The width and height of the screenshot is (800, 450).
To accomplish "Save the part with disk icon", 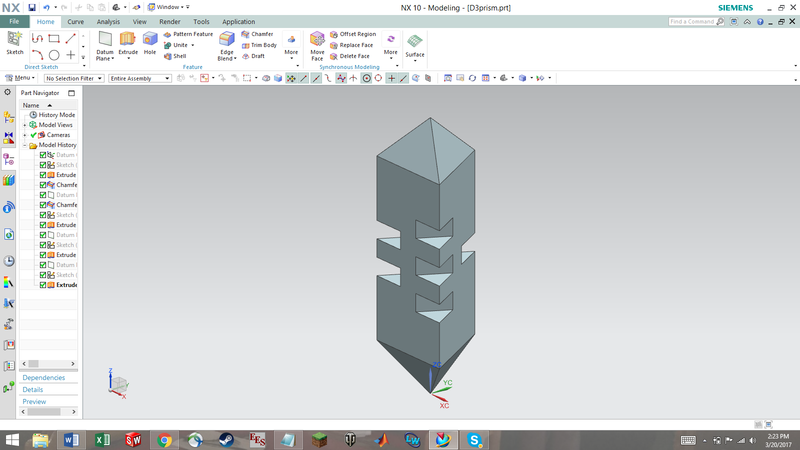I will click(x=32, y=7).
